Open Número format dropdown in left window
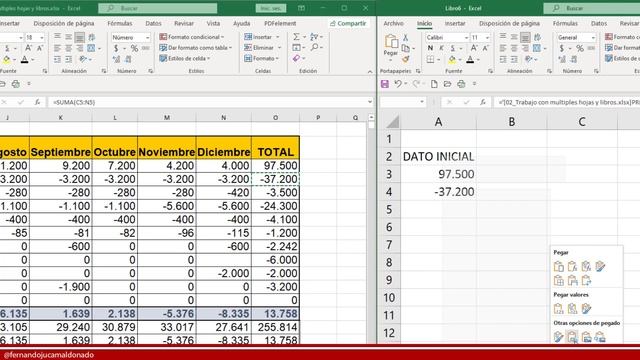Viewport: 640px width, 360px height. [x=147, y=38]
